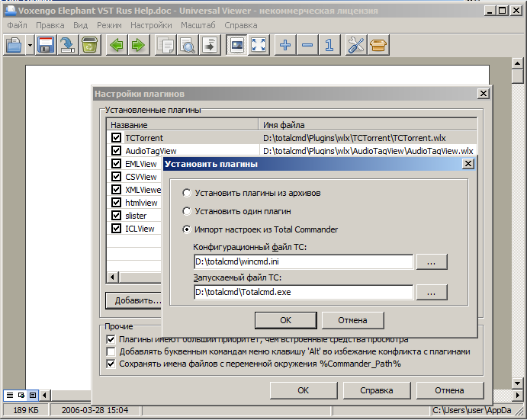Screen dimensions: 527x420
Task: Open the Режим menu
Action: coord(109,25)
